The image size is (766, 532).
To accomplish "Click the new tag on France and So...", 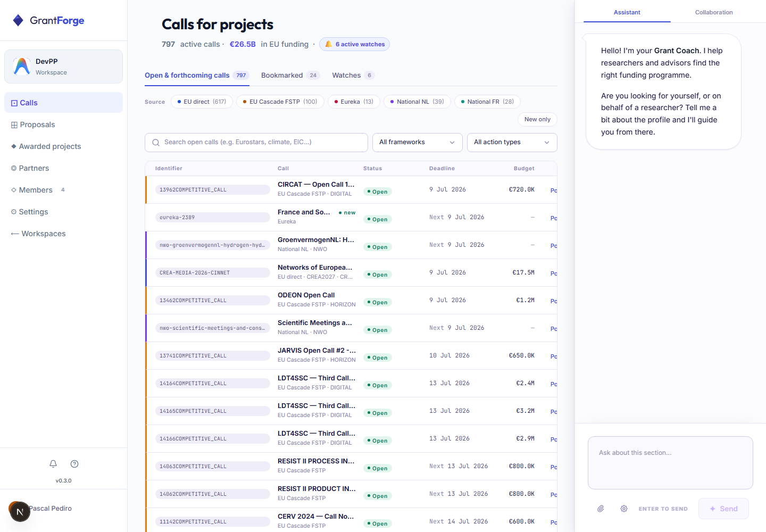I will [347, 213].
